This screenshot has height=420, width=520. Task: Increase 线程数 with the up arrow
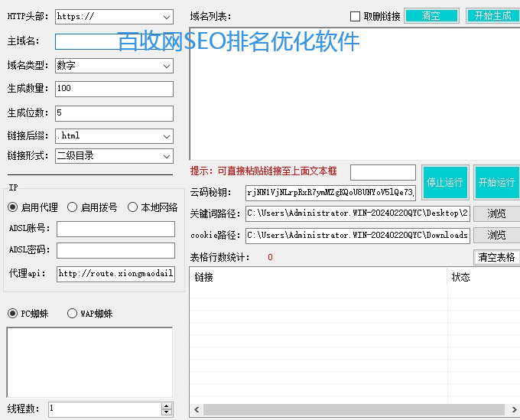pos(167,406)
